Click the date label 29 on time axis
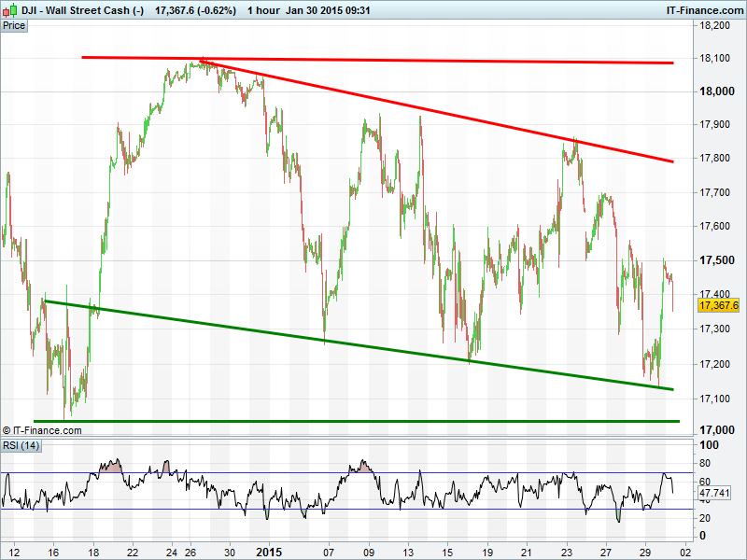The image size is (747, 560). [645, 553]
